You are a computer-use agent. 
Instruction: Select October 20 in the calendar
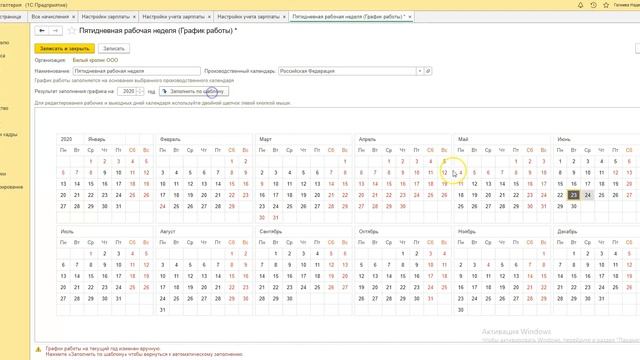(x=375, y=287)
